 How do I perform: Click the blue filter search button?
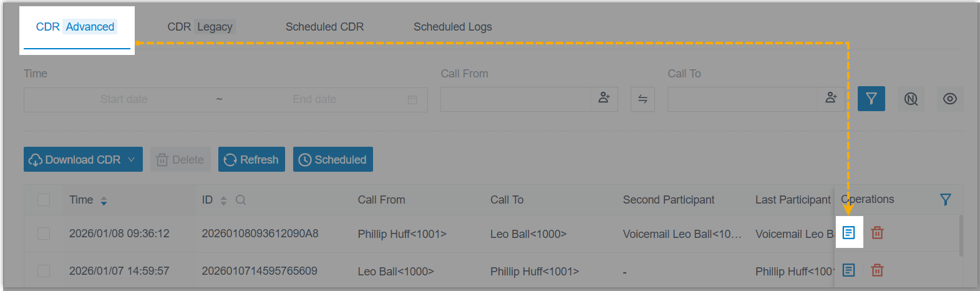pyautogui.click(x=871, y=99)
